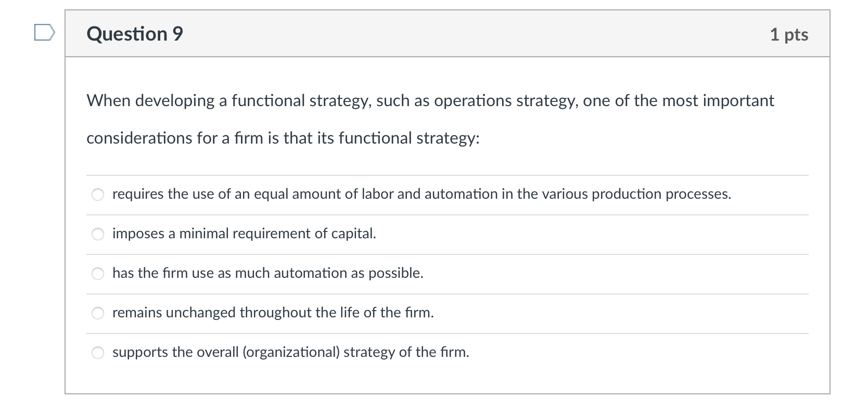The height and width of the screenshot is (411, 868).
Task: Select answer about equal labor and automation
Action: (x=98, y=194)
